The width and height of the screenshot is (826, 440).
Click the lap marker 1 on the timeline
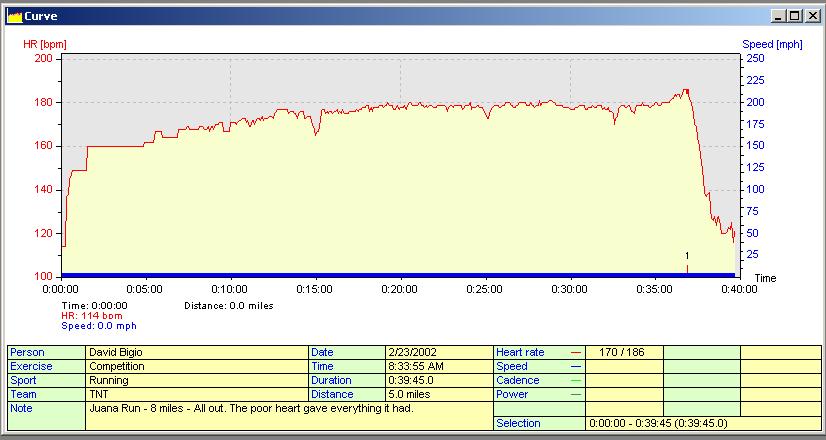pyautogui.click(x=687, y=257)
